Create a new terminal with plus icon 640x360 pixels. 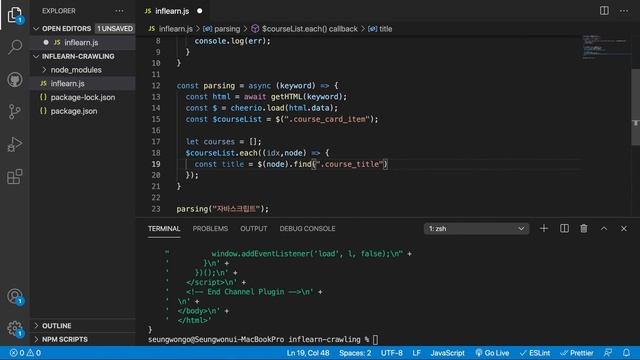coord(544,229)
